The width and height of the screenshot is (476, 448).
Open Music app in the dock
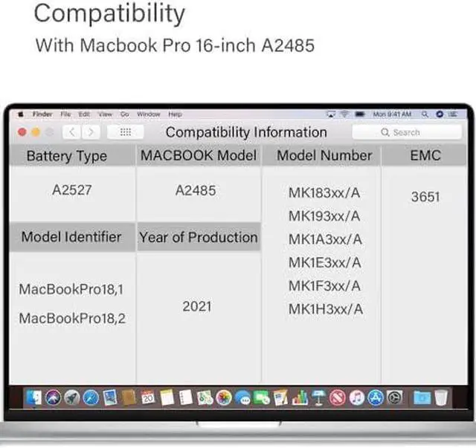[x=356, y=398]
